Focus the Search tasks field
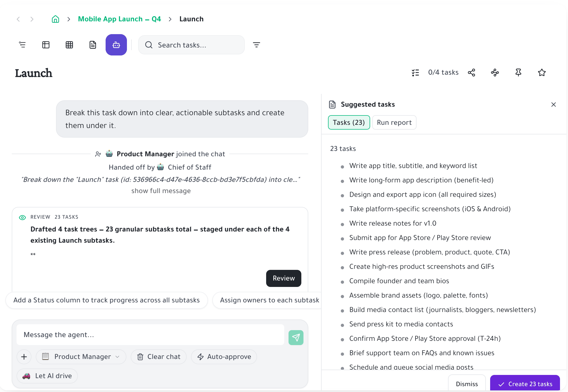The image size is (568, 392). pos(191,45)
